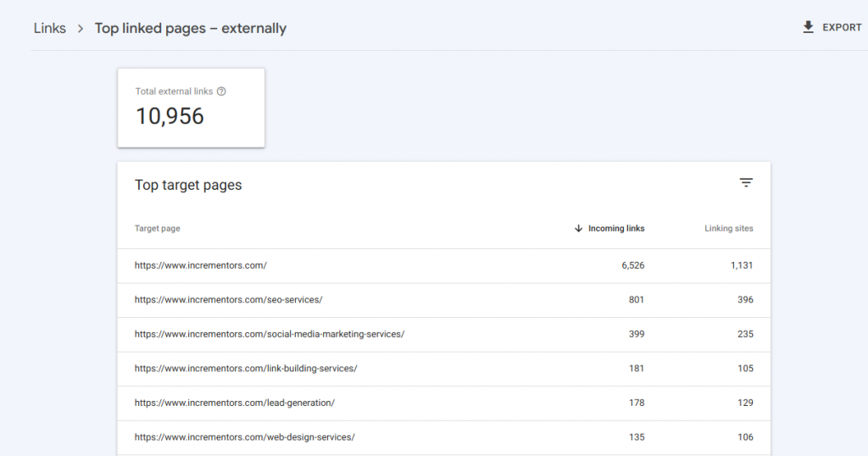Open the lead-generation target page row
Viewport: 868px width, 456px height.
pyautogui.click(x=443, y=403)
